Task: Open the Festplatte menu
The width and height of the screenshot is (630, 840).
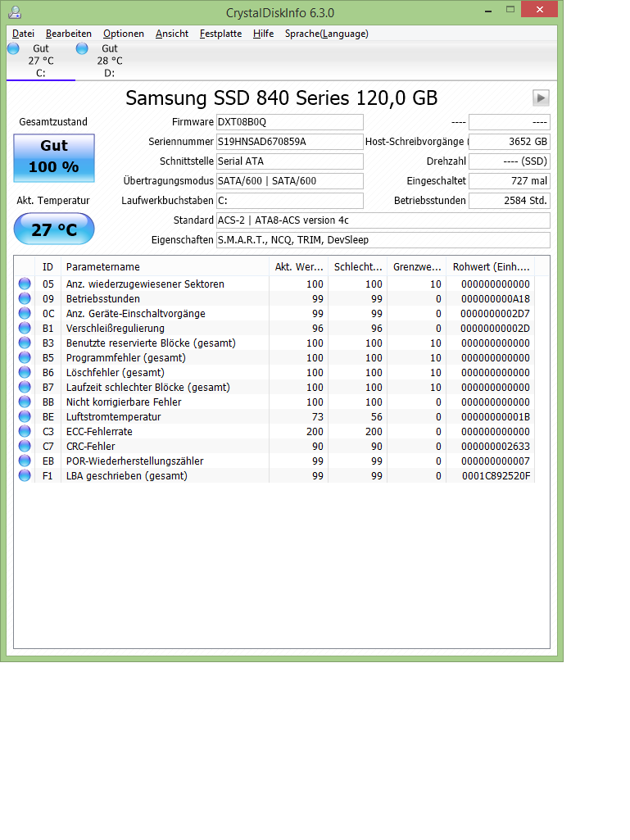Action: (x=220, y=34)
